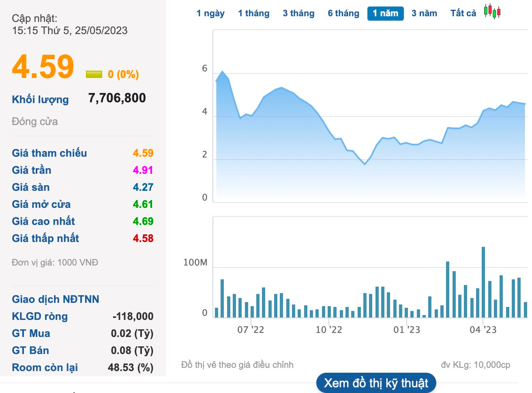Click the '01 '23' x-axis label
Image resolution: width=532 pixels, height=393 pixels.
[x=407, y=330]
